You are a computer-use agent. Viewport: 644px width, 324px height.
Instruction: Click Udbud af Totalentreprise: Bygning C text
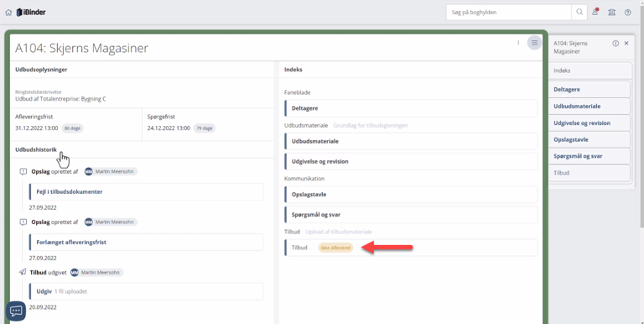tap(60, 99)
